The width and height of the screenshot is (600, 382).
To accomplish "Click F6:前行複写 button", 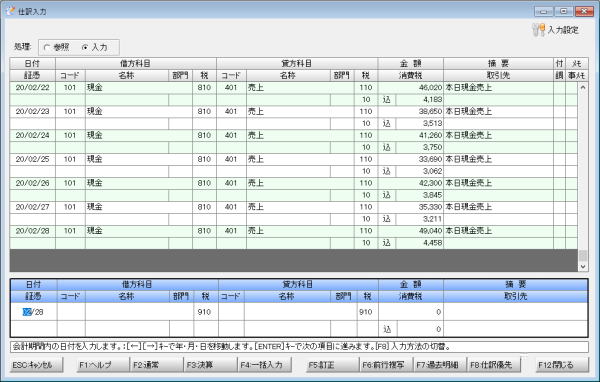I will click(x=387, y=365).
